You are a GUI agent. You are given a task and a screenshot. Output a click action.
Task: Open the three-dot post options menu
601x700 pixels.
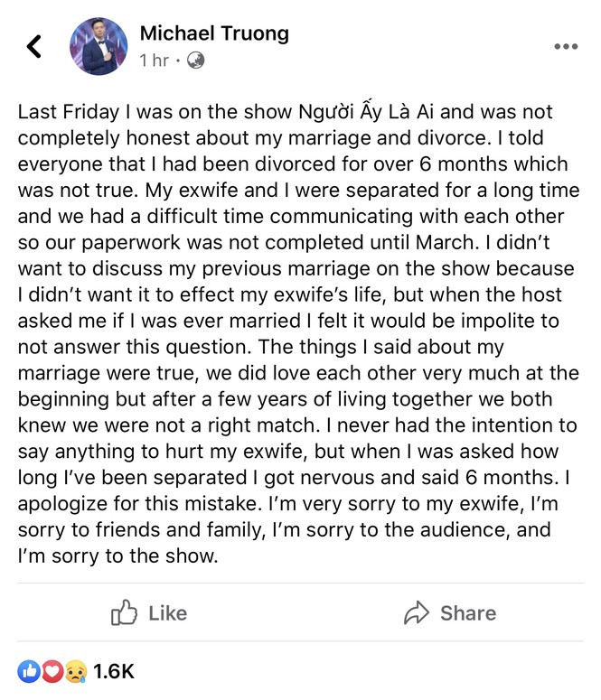pos(566,47)
